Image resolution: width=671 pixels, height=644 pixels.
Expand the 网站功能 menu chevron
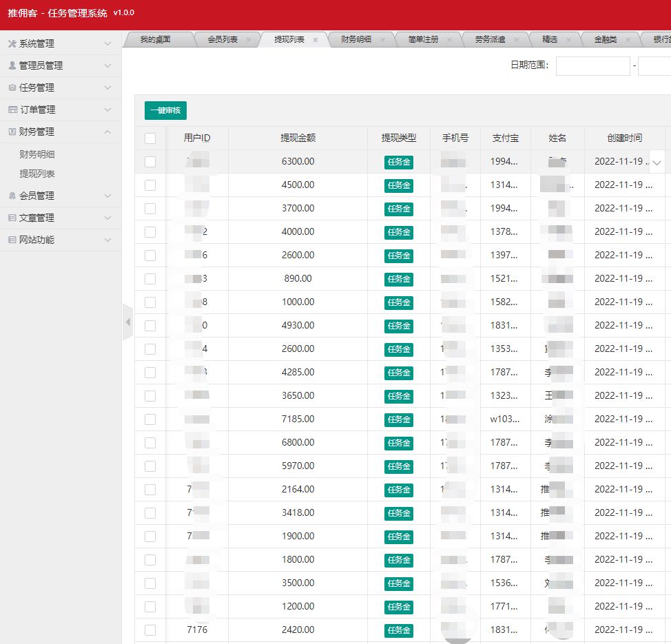pyautogui.click(x=107, y=240)
